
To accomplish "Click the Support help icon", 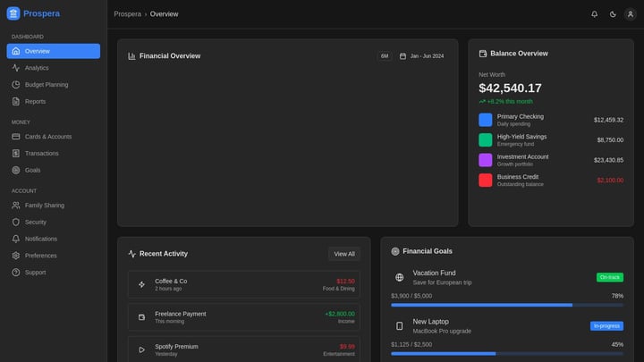I will tap(15, 273).
